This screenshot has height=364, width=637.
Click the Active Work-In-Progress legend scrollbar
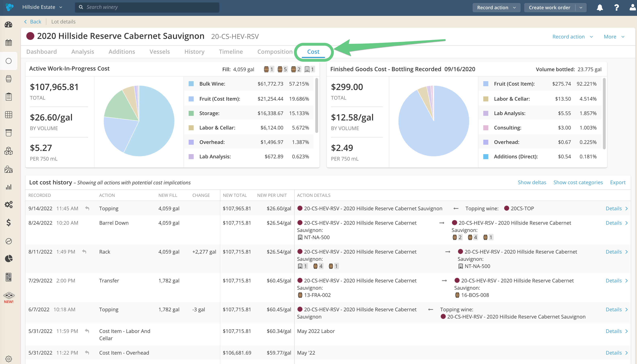317,105
